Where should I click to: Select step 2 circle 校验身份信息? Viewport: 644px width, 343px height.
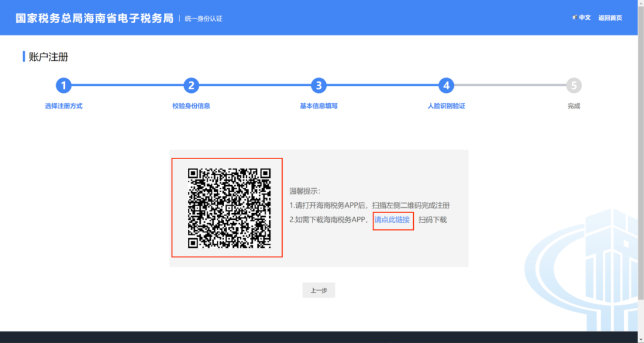pos(191,86)
